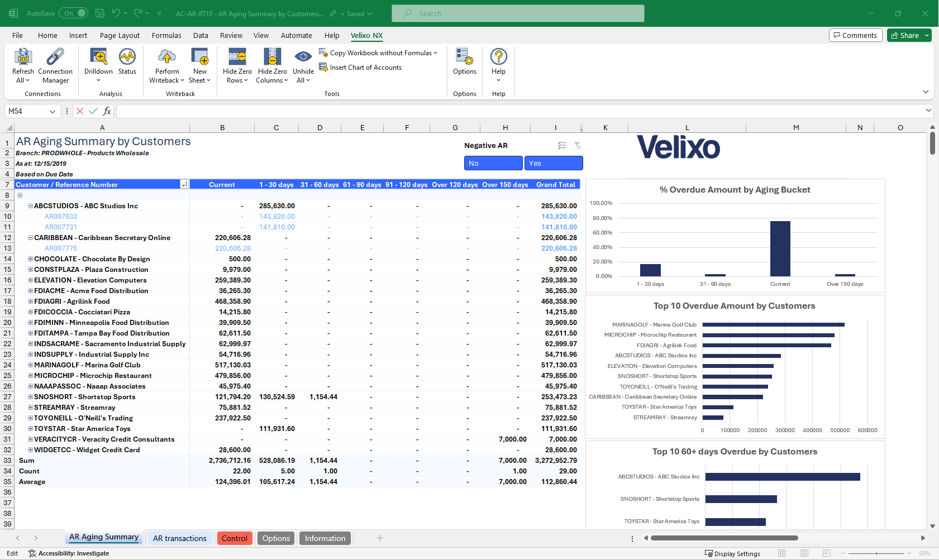Open the Automate ribbon tab
Image resolution: width=939 pixels, height=560 pixels.
tap(296, 35)
